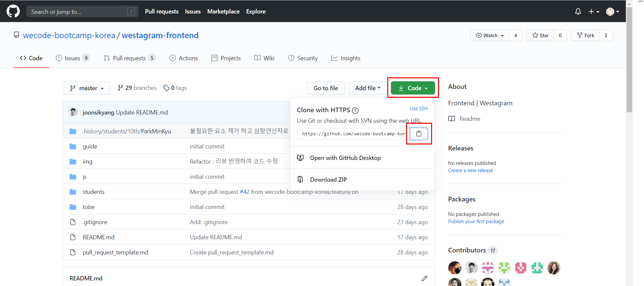This screenshot has width=644, height=286.
Task: Click the file icon beside .gitignore
Action: pyautogui.click(x=73, y=222)
